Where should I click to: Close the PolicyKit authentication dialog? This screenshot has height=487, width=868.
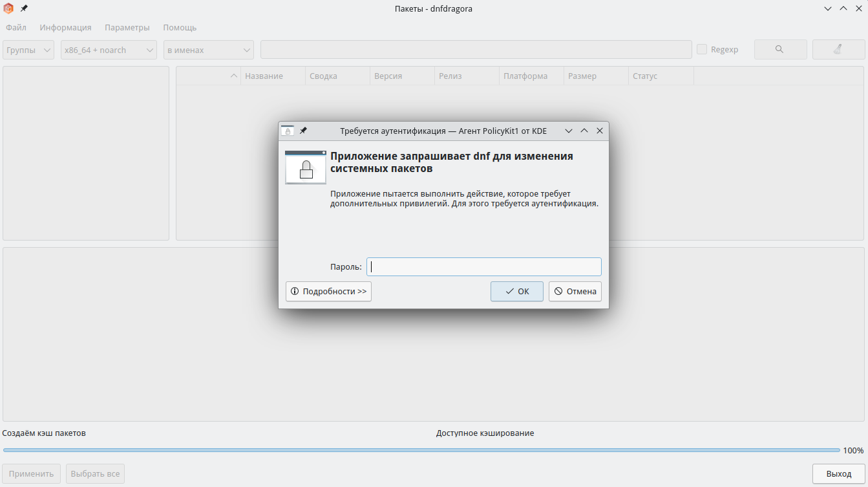click(x=600, y=131)
